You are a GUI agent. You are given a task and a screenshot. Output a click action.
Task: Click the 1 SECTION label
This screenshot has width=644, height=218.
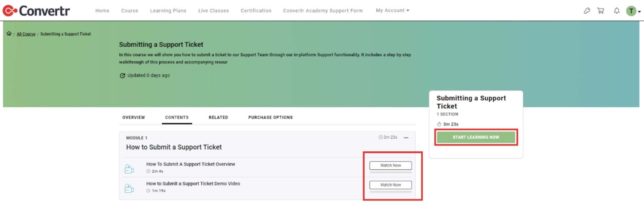(447, 114)
